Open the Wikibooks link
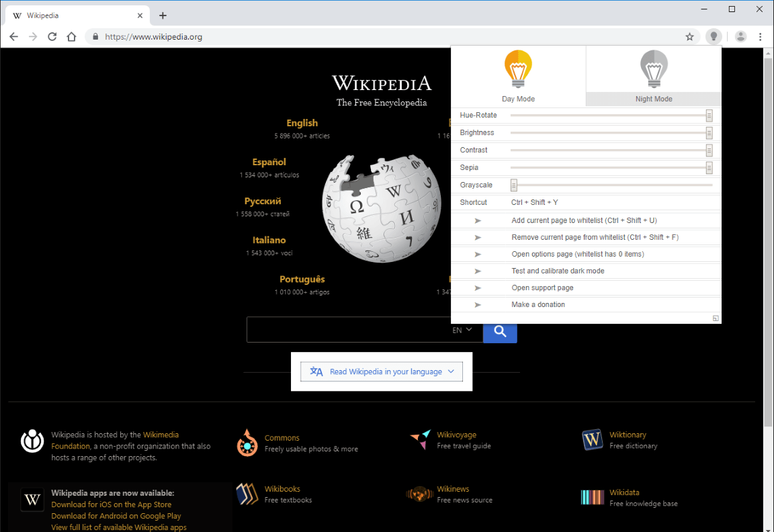The image size is (774, 532). click(282, 489)
